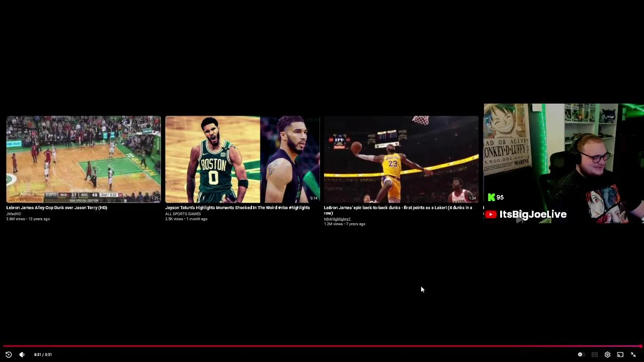Open the Lebron Alley-Oop Dunk video thumbnail
644x362 pixels.
pos(84,159)
